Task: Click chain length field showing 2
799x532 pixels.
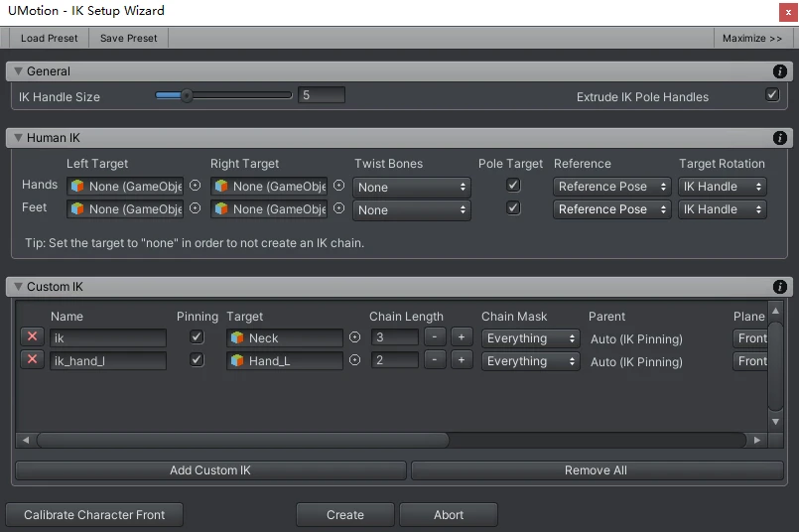Action: tap(395, 359)
